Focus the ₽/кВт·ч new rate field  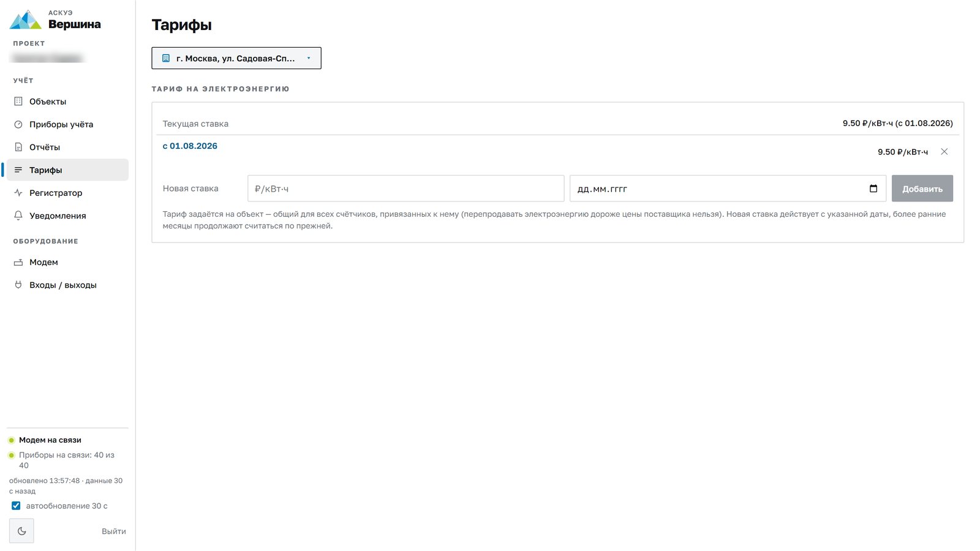(405, 189)
